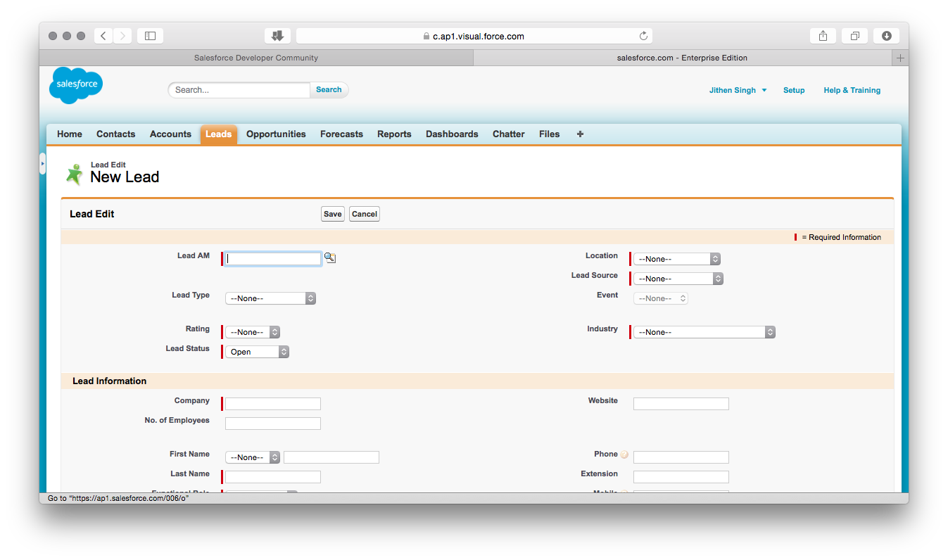Click the New Lead person icon
This screenshot has width=948, height=560.
(74, 174)
